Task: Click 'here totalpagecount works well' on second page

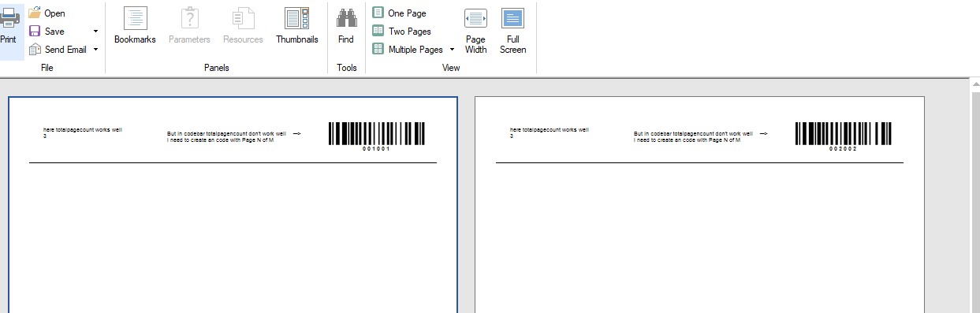Action: pos(550,129)
